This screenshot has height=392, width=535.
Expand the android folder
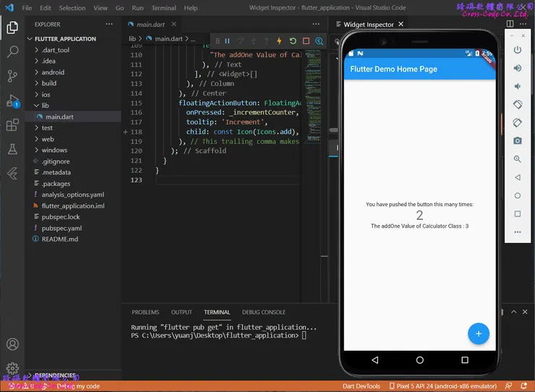click(53, 72)
